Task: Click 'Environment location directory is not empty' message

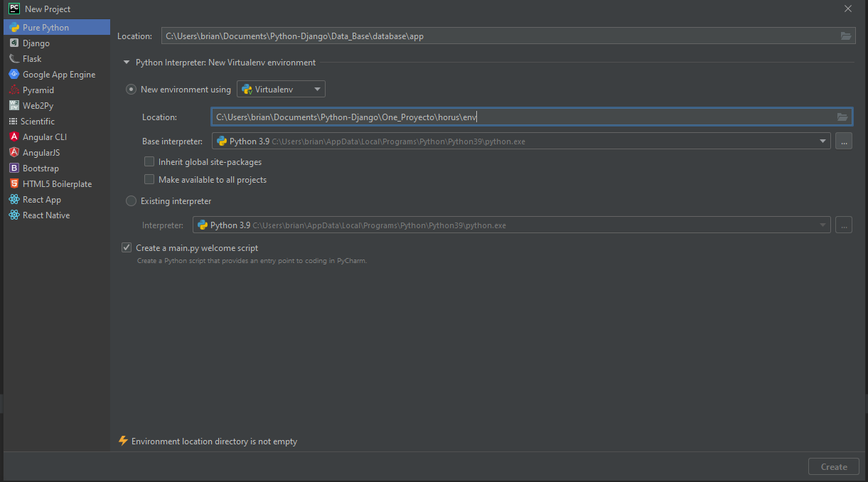Action: [215, 441]
